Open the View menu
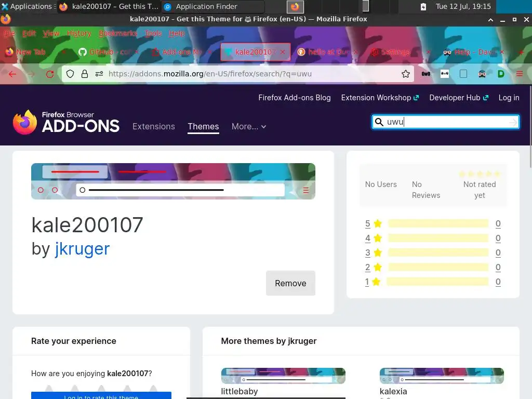 (51, 33)
